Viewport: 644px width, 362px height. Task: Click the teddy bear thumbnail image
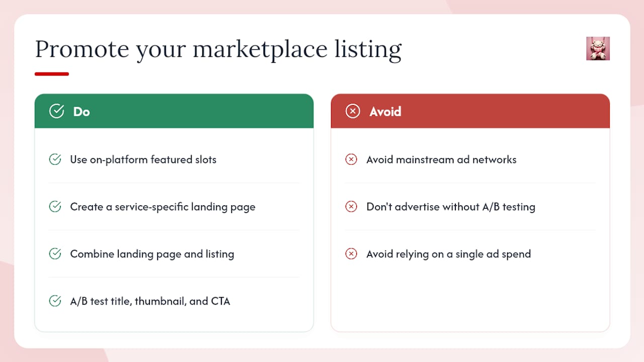[598, 48]
